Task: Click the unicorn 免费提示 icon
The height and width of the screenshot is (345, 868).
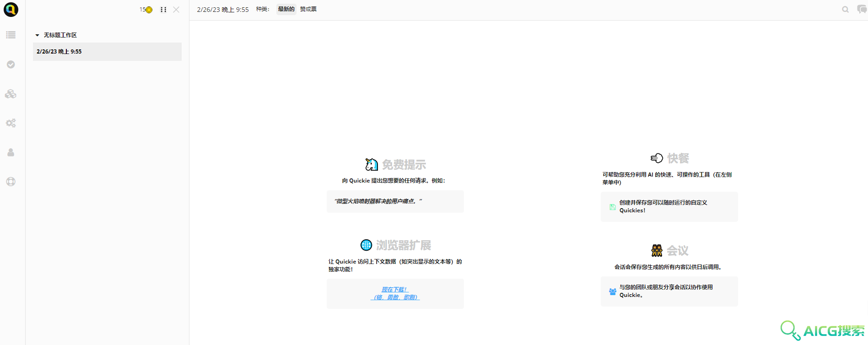Action: point(372,164)
